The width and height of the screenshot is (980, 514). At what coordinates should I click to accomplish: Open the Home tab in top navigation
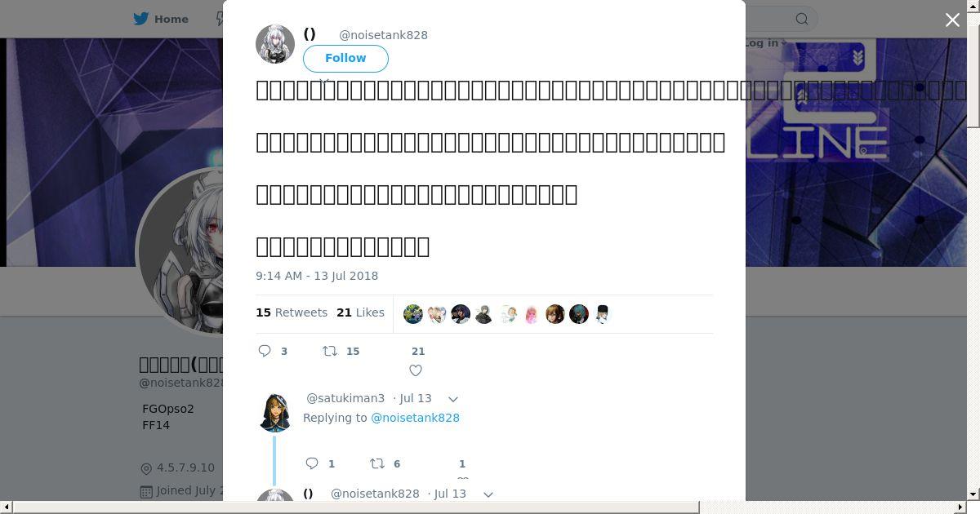pos(161,19)
